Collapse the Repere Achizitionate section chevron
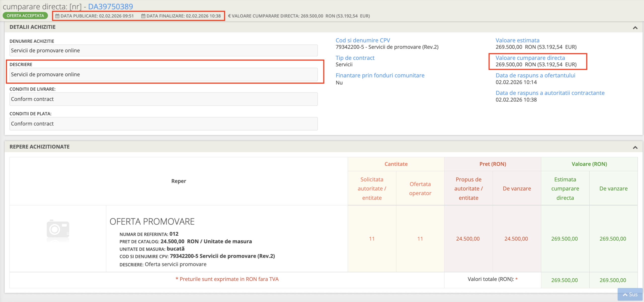 pos(635,147)
